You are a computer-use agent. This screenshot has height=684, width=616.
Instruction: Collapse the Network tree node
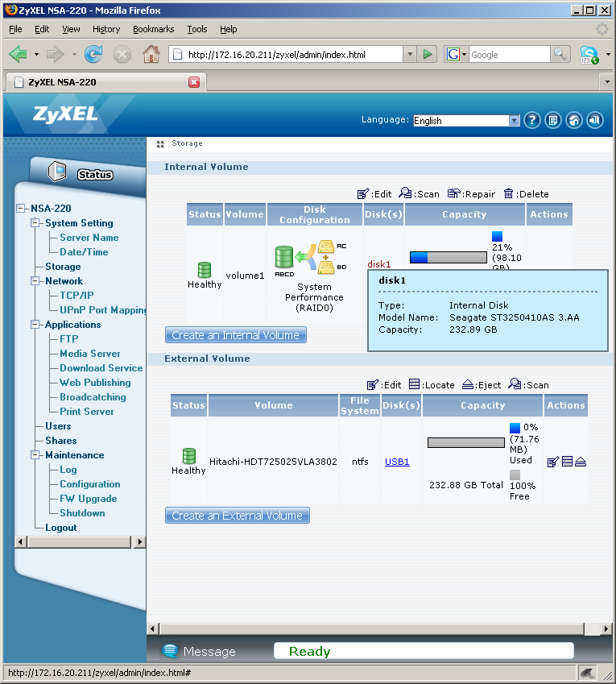35,281
